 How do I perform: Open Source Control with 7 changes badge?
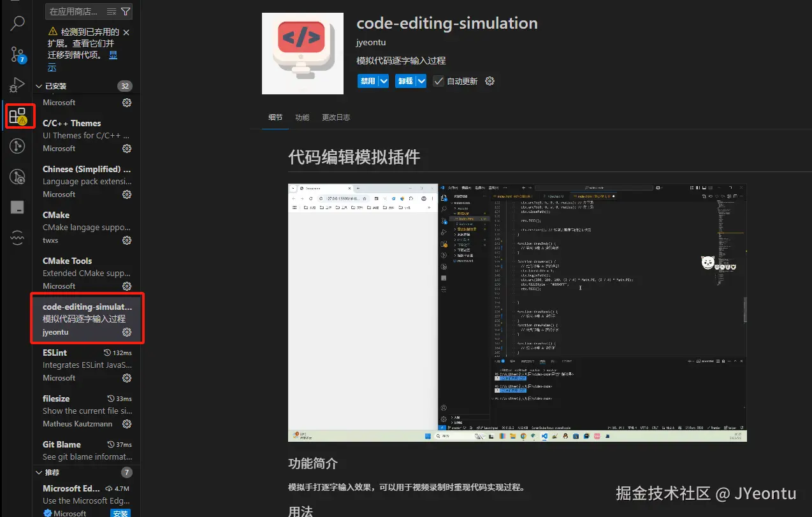coord(18,54)
